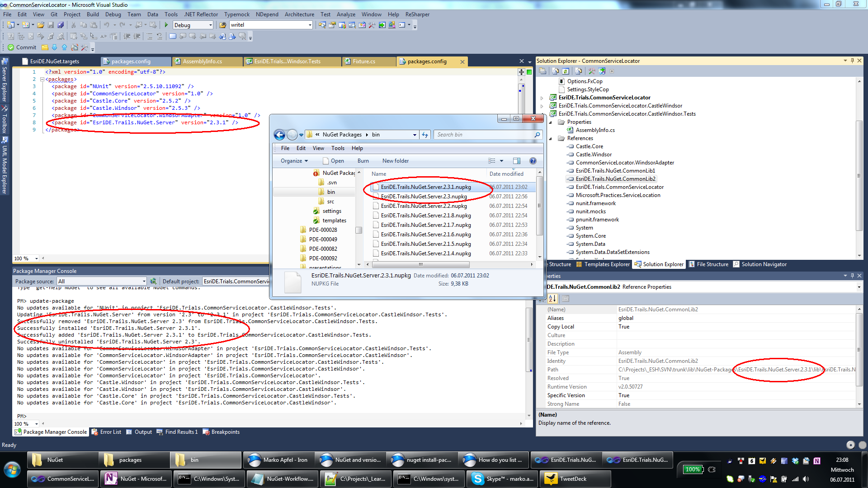Open the Debug configuration dropdown
Viewport: 868px width, 488px height.
point(193,25)
